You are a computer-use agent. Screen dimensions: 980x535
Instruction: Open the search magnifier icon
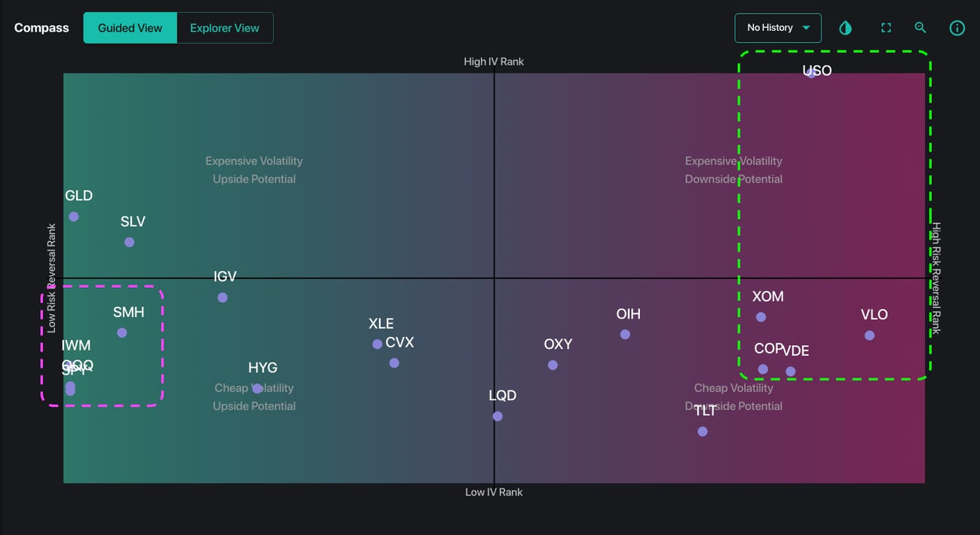[x=920, y=28]
